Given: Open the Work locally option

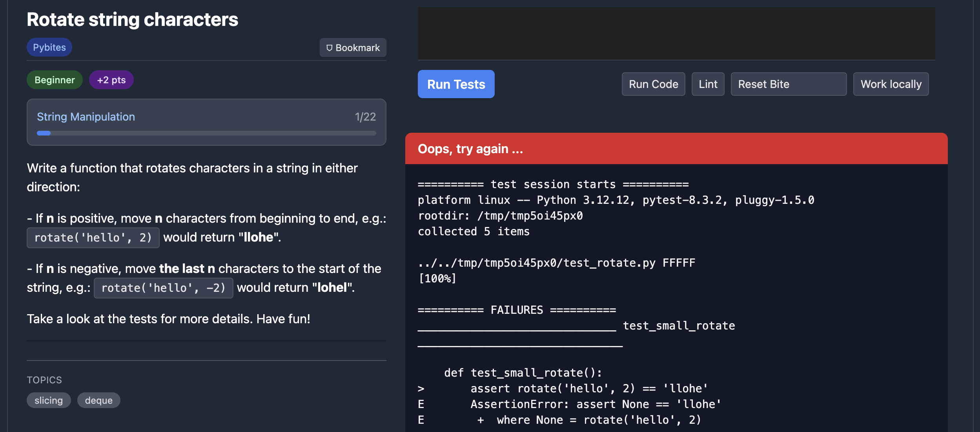Looking at the screenshot, I should 891,84.
